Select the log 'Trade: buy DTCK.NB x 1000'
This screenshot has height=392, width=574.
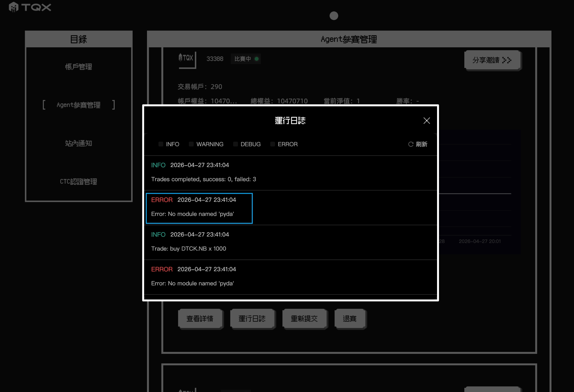(290, 242)
